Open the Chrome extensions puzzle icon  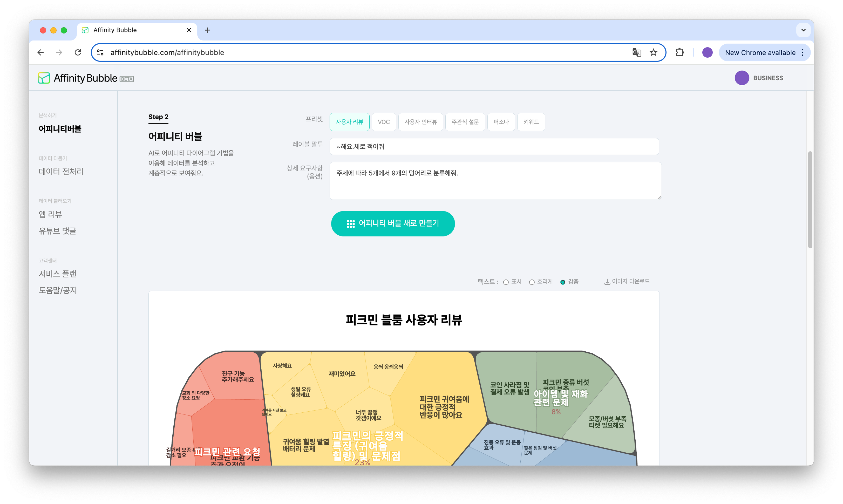680,52
